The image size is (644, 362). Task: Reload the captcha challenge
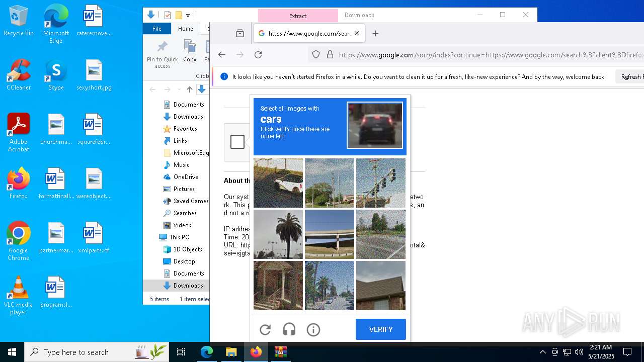[x=265, y=330]
